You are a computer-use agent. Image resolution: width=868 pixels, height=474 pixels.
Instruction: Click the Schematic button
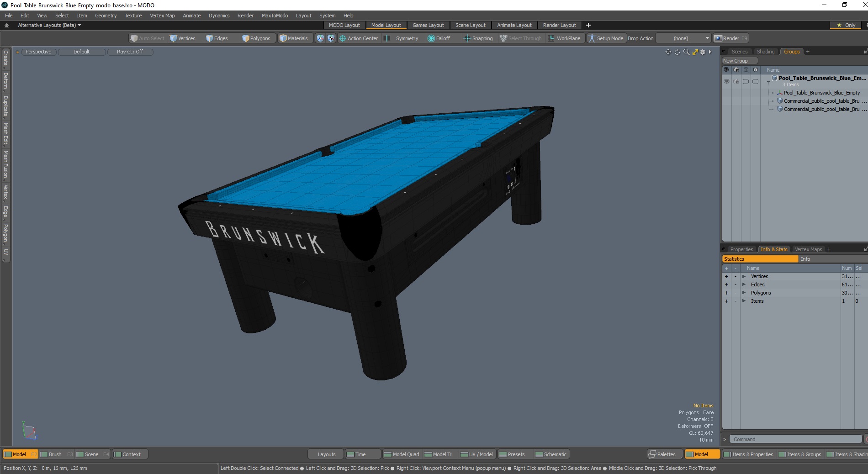coord(551,454)
